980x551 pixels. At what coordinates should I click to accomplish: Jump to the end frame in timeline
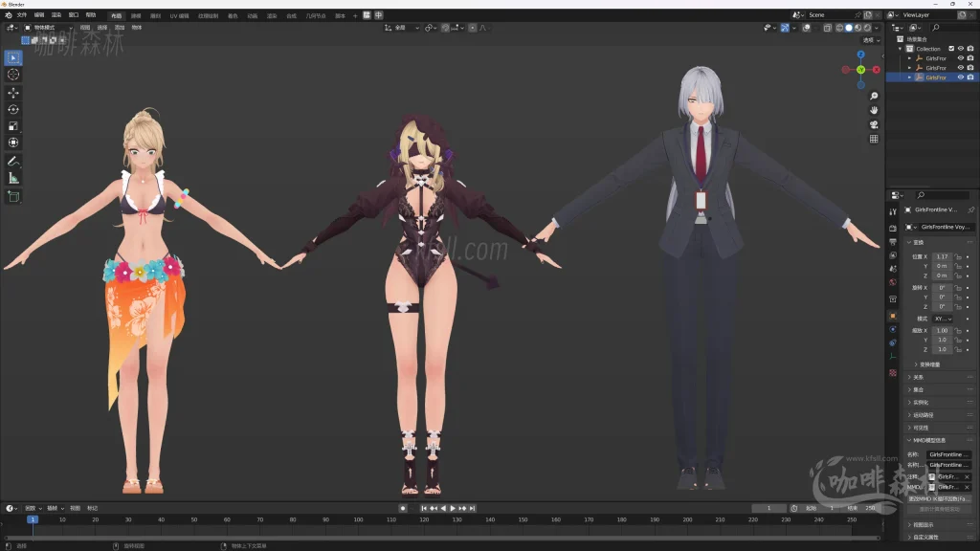(473, 509)
